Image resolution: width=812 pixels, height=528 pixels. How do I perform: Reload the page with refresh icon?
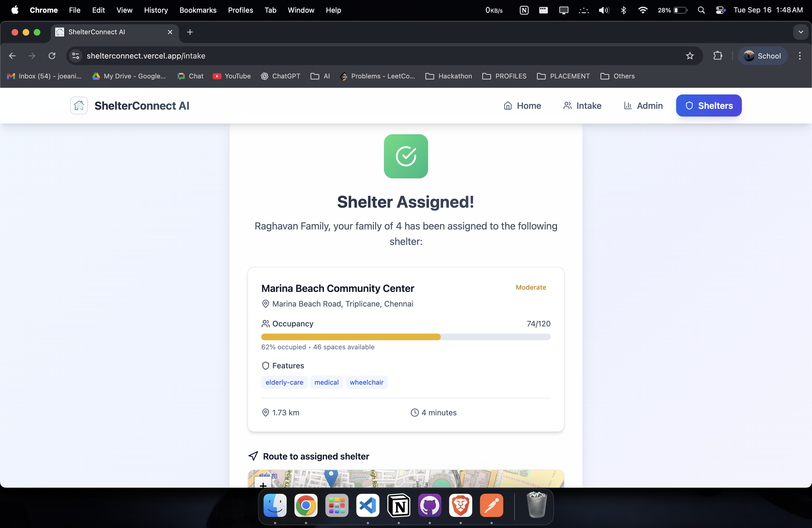pyautogui.click(x=52, y=56)
